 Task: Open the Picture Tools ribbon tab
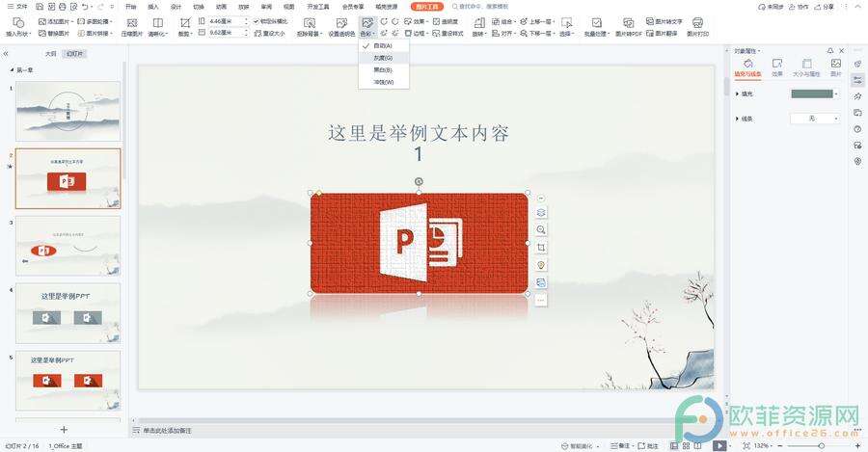(427, 7)
